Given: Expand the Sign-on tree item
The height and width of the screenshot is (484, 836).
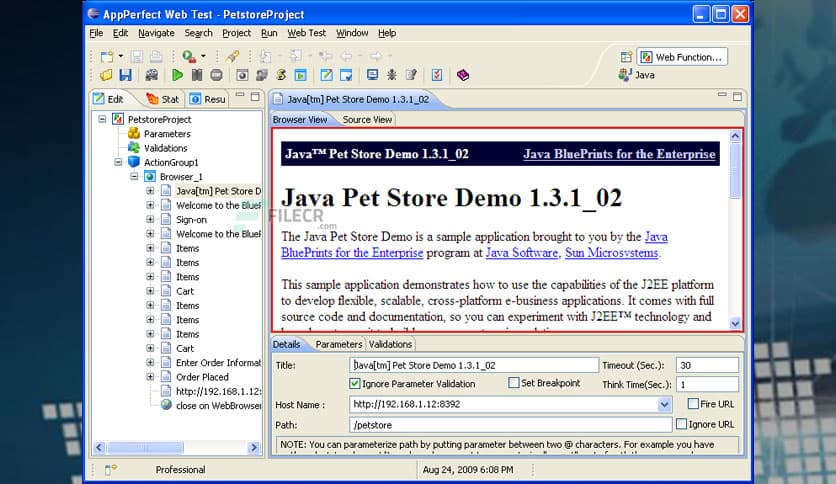Looking at the screenshot, I should 150,219.
